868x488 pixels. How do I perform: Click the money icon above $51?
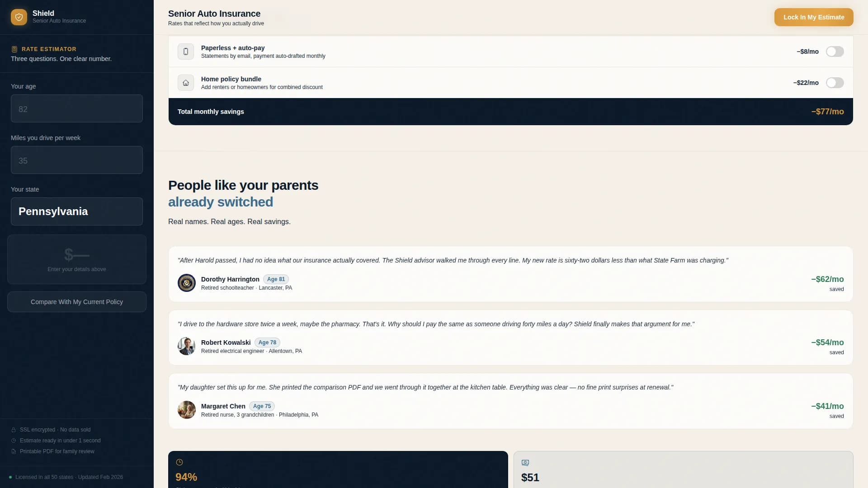tap(525, 463)
